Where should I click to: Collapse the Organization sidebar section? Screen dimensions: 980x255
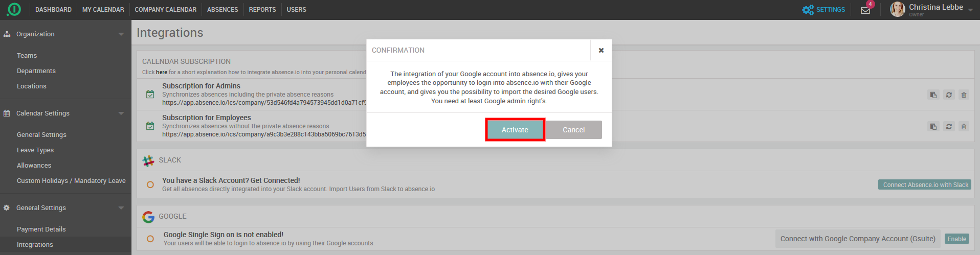coord(121,34)
